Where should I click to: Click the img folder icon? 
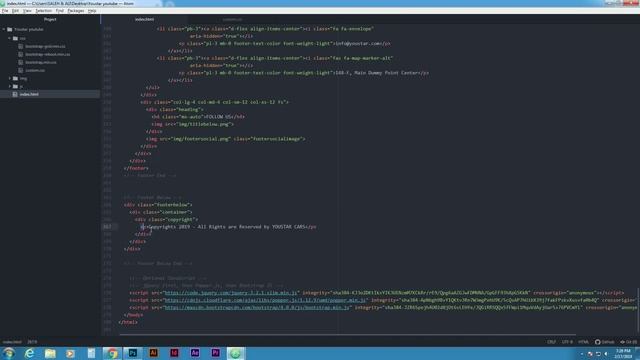(16, 78)
